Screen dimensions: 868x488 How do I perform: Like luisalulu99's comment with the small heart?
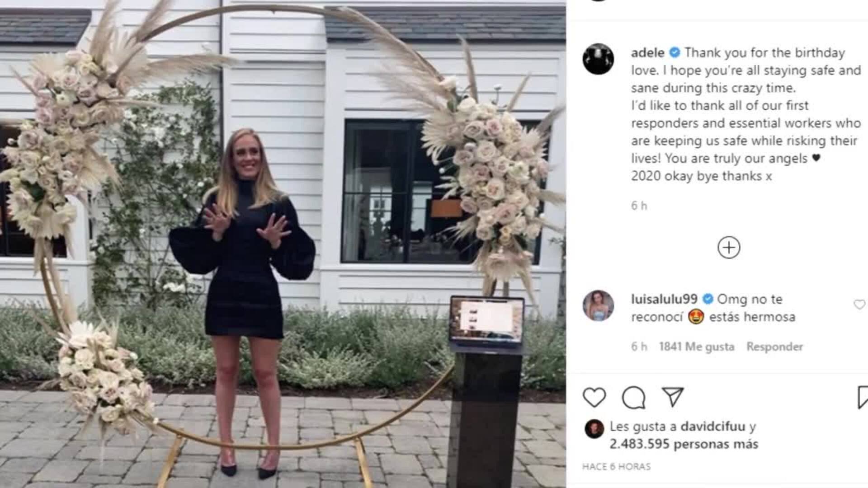click(859, 305)
